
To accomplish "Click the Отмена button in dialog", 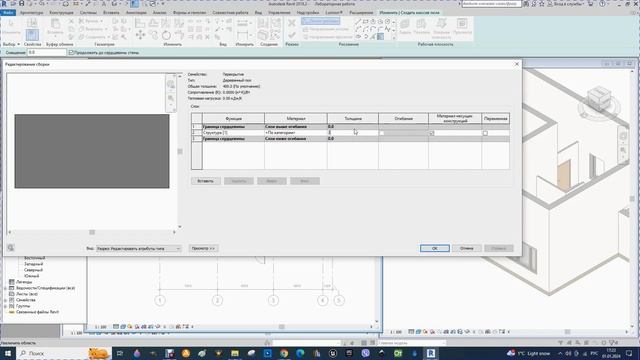I will [x=467, y=248].
